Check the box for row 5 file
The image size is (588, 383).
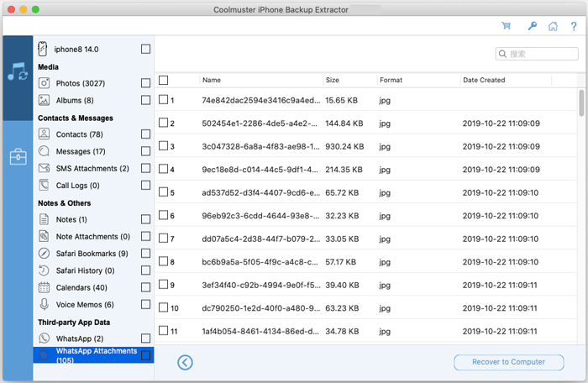[164, 191]
